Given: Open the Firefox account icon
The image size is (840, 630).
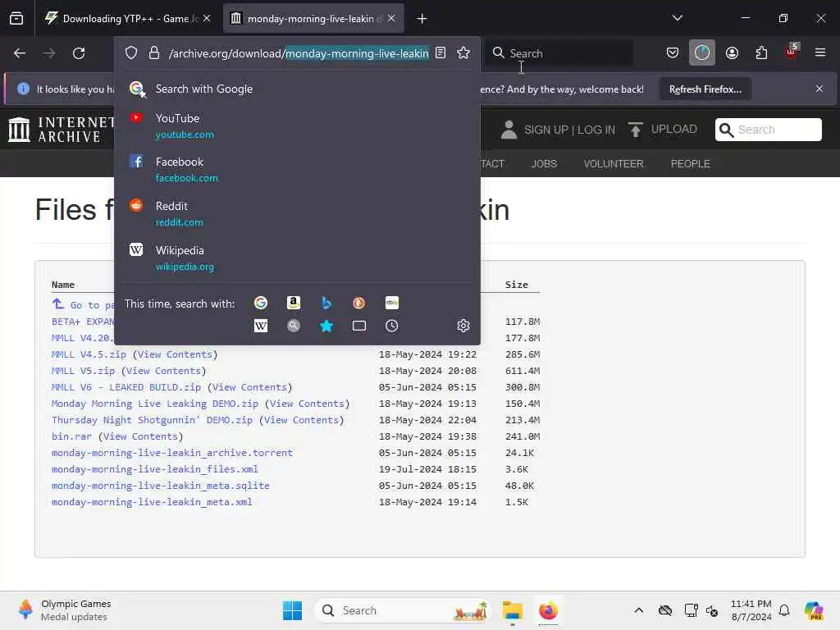Looking at the screenshot, I should tap(732, 52).
